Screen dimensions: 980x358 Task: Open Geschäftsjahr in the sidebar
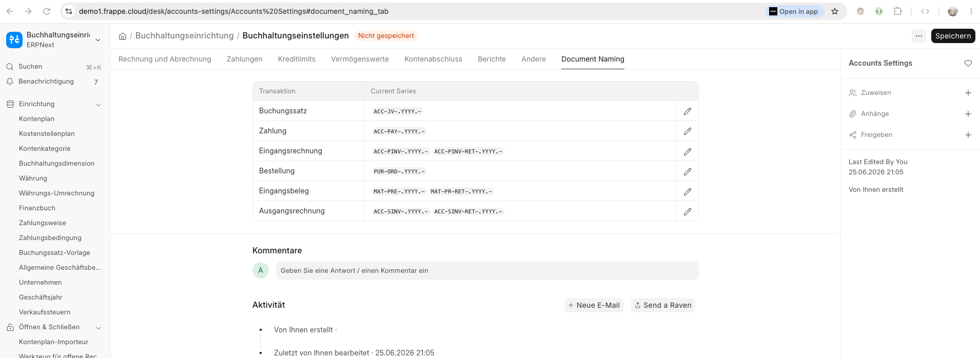point(41,297)
